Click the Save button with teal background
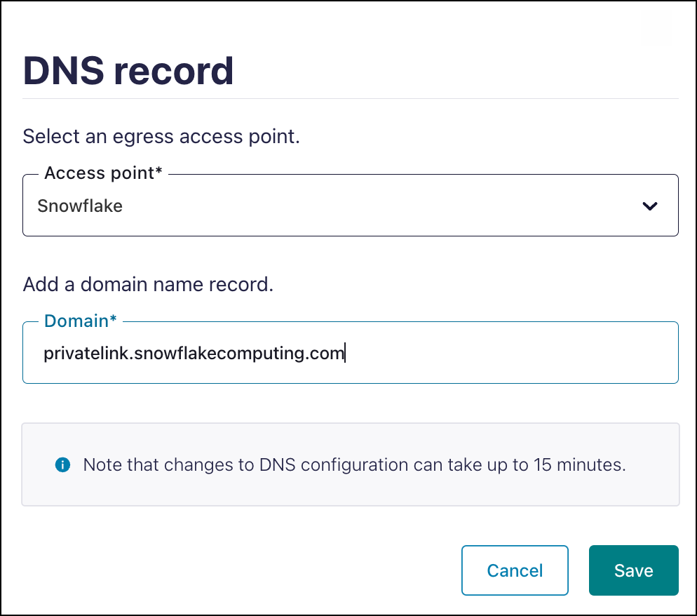 pos(633,570)
